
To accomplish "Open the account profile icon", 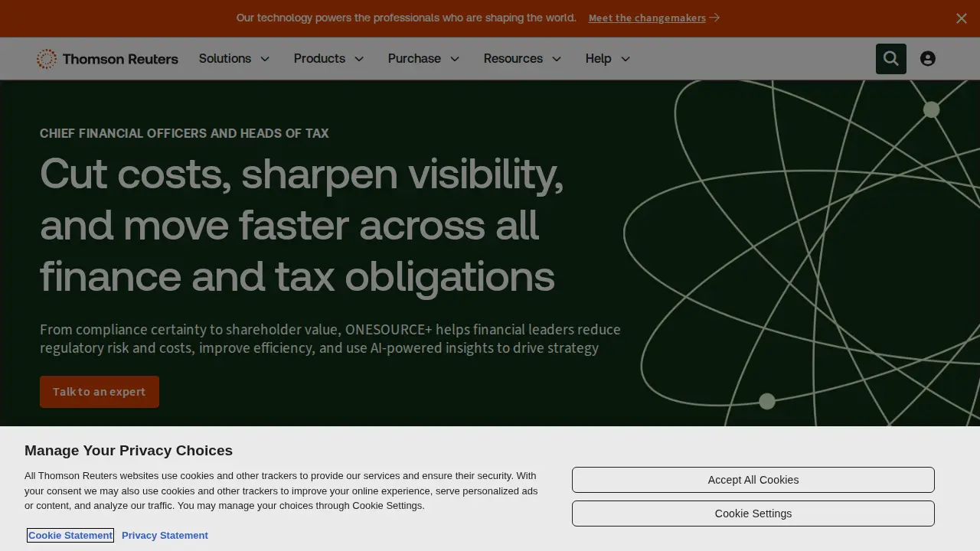I will 928,59.
